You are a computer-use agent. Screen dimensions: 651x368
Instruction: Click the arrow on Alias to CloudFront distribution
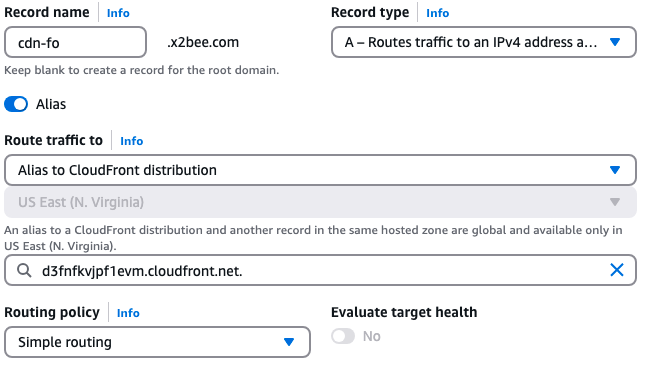(615, 170)
